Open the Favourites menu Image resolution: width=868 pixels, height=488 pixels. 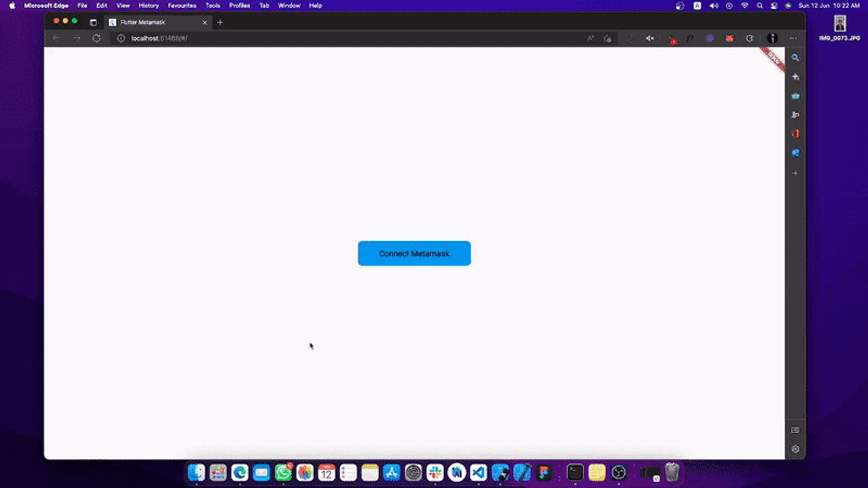(x=182, y=6)
